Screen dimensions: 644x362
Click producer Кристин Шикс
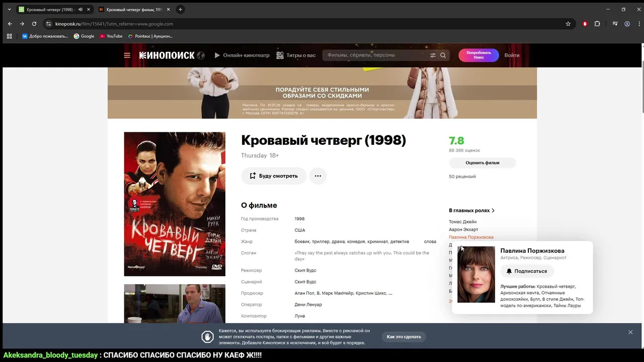pos(371,293)
